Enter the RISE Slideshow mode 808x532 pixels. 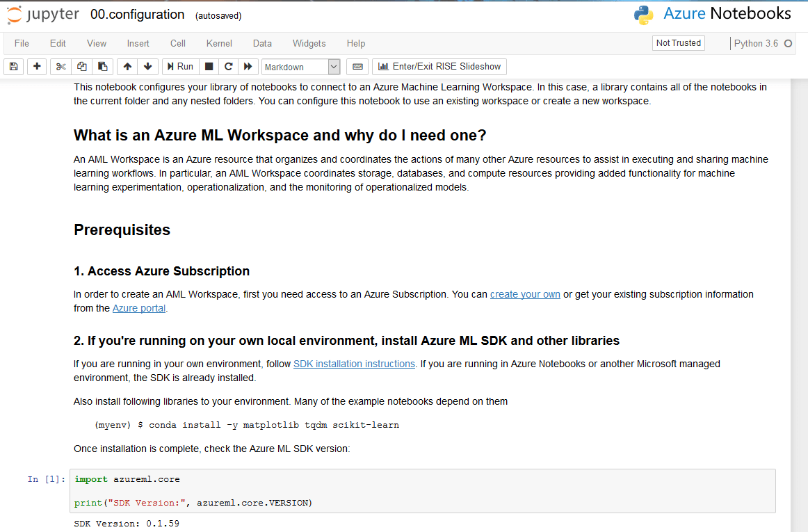click(439, 66)
